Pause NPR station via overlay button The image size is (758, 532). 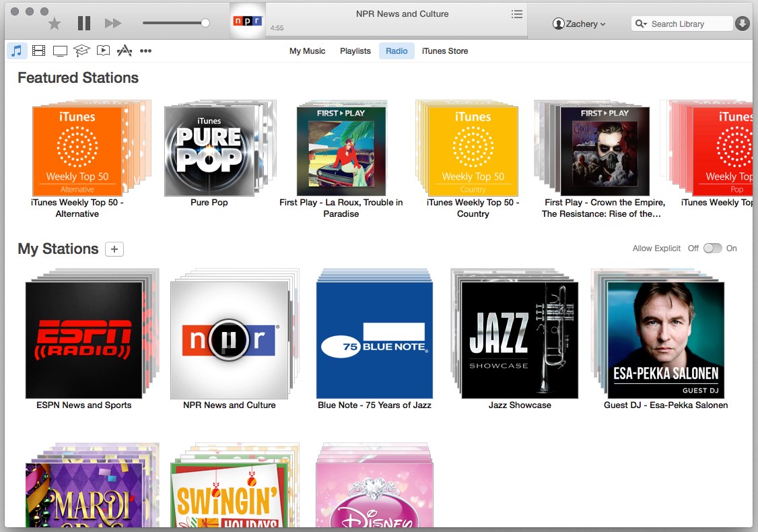pyautogui.click(x=229, y=340)
